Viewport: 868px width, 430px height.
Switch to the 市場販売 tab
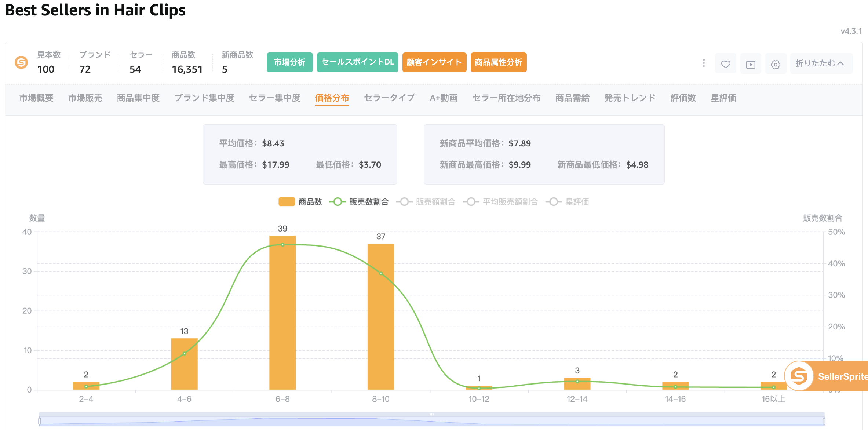85,98
